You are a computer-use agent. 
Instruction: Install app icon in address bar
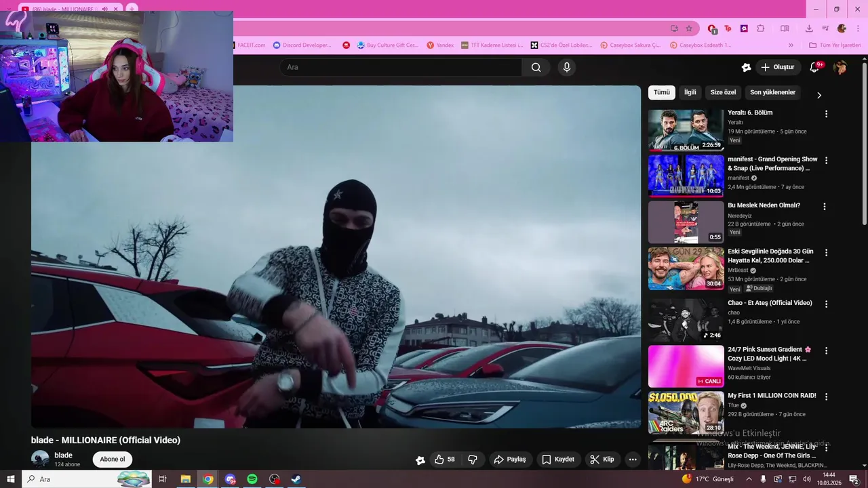tap(674, 28)
